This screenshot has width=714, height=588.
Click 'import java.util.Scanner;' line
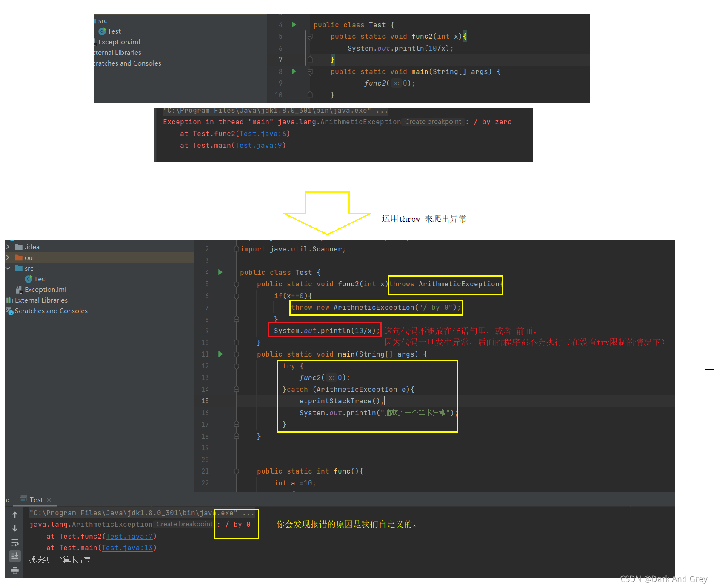point(293,249)
